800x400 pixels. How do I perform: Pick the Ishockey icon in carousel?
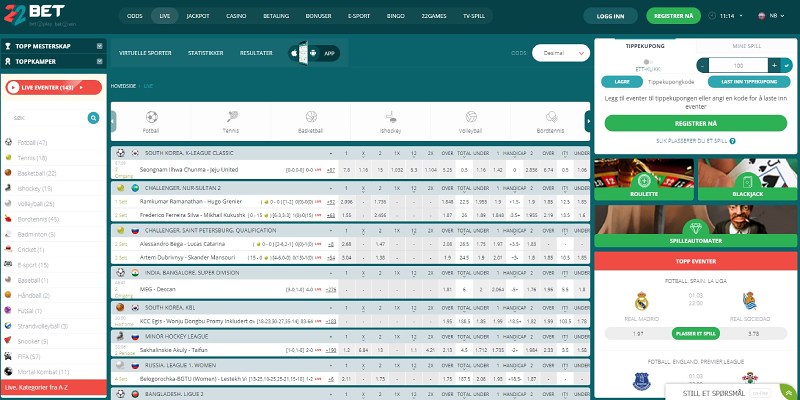391,117
